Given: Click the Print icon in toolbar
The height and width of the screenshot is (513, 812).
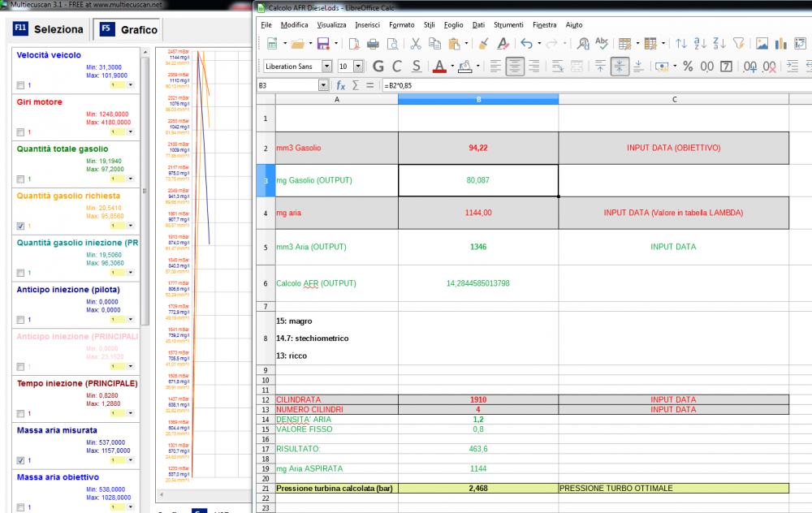Looking at the screenshot, I should coord(373,44).
